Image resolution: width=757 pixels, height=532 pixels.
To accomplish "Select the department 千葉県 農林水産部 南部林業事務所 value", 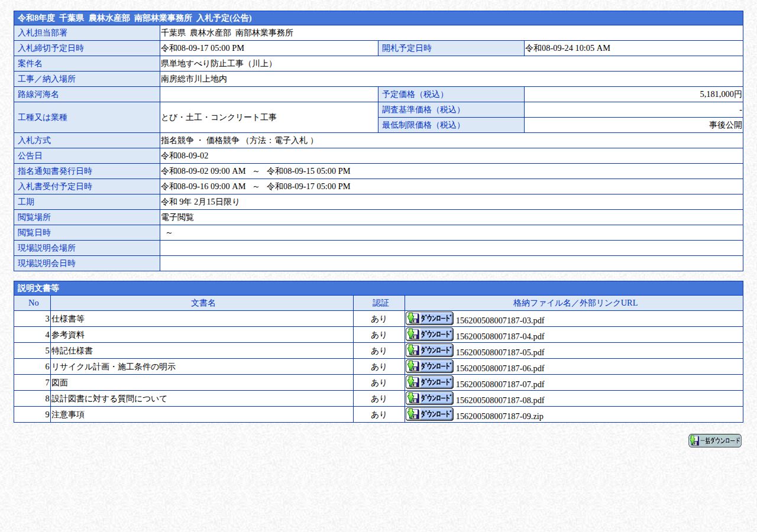I will click(x=227, y=33).
